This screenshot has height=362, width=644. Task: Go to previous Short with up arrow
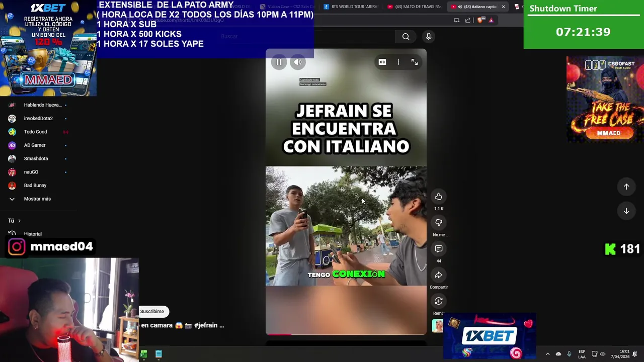coord(626,187)
